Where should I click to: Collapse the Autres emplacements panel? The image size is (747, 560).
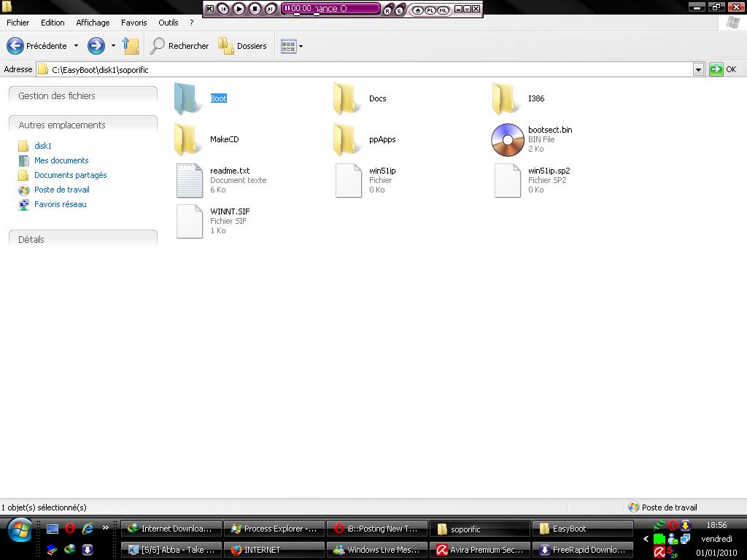(83, 125)
